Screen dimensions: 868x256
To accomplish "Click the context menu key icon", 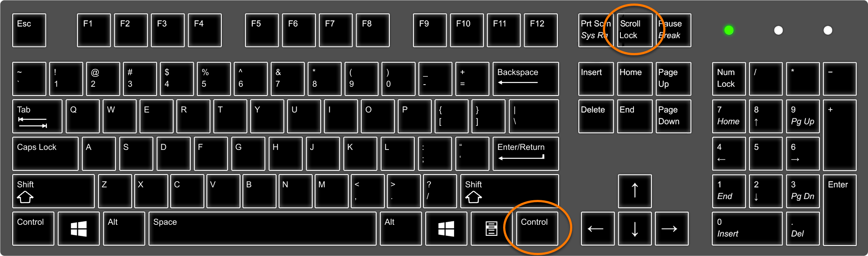I will pos(491,228).
